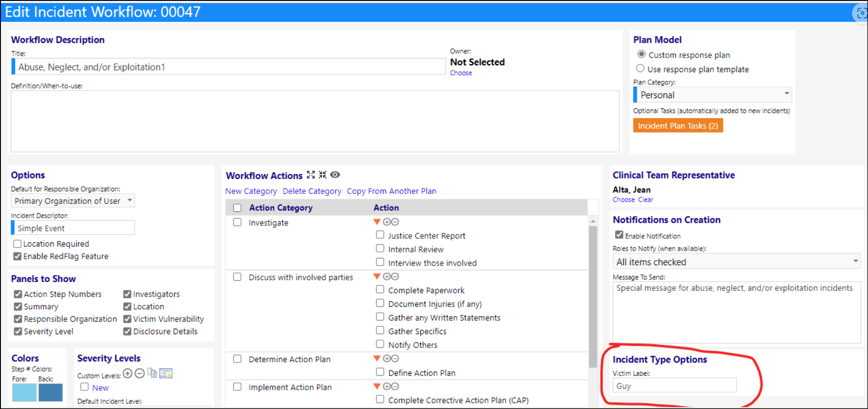This screenshot has width=868, height=409.
Task: Click the Message To Send text area
Action: coord(737,312)
